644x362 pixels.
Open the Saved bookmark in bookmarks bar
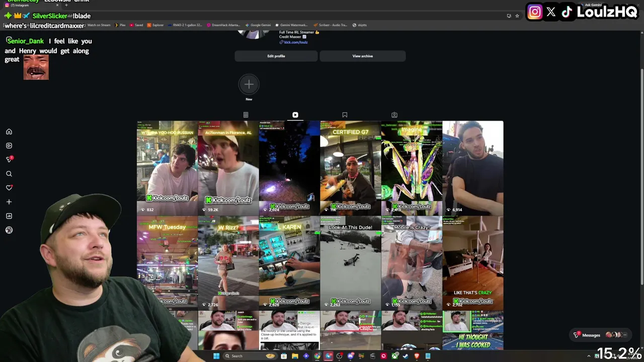136,25
